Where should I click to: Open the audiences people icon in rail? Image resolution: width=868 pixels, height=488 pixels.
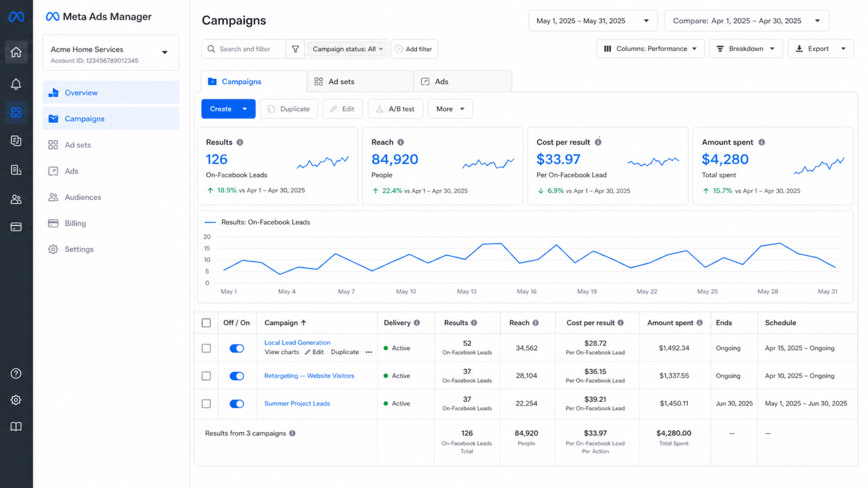(16, 199)
